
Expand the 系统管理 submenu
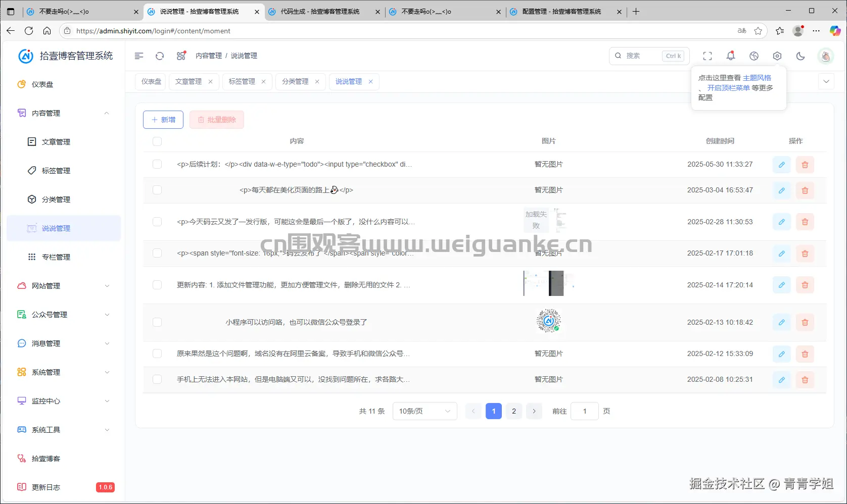tap(46, 372)
